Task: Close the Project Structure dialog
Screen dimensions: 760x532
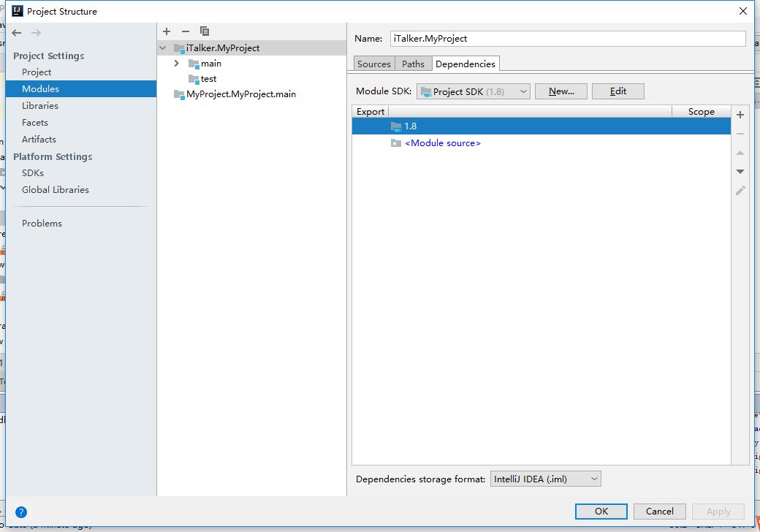Action: coord(743,11)
